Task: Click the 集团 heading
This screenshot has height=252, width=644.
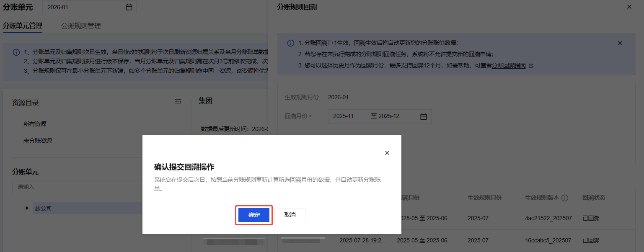Action: [x=205, y=101]
